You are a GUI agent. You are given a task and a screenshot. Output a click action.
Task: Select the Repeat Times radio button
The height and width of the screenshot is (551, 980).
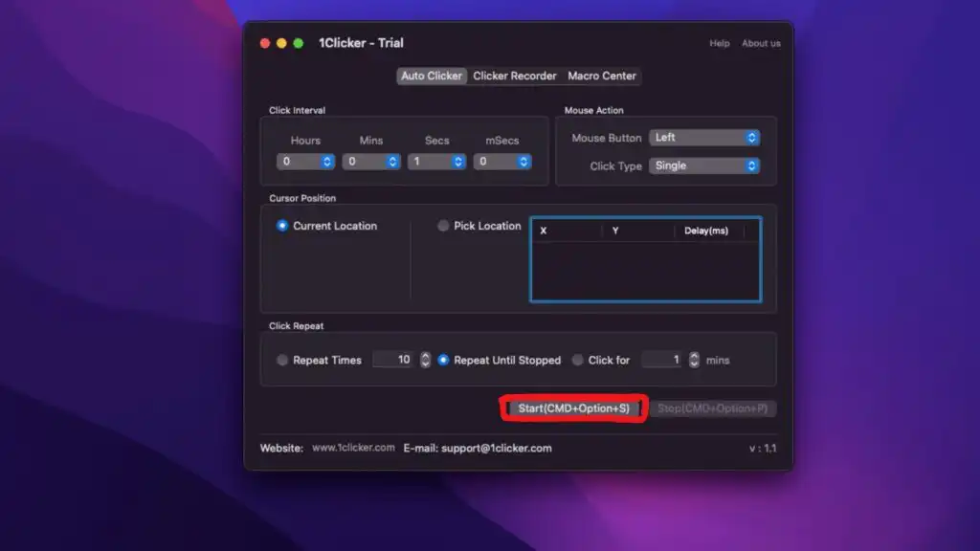click(x=282, y=360)
